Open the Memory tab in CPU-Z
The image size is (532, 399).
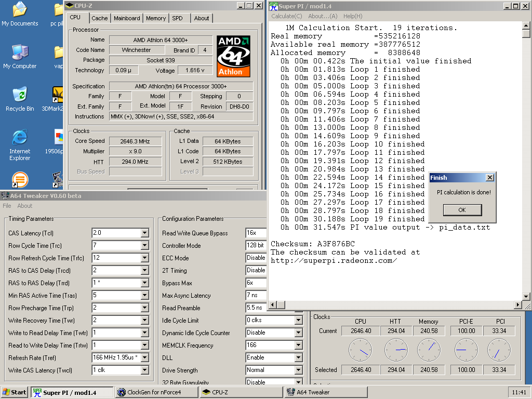(156, 18)
